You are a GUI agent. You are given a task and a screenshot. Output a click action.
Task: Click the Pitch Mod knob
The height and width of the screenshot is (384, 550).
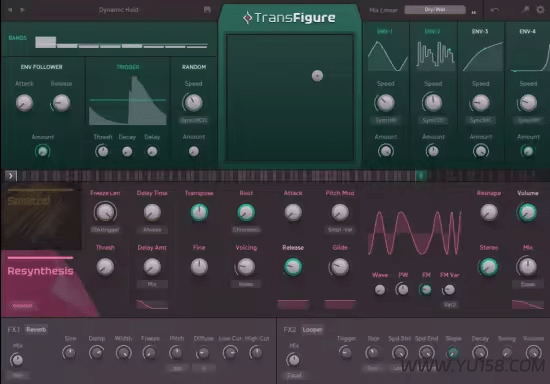pos(340,213)
